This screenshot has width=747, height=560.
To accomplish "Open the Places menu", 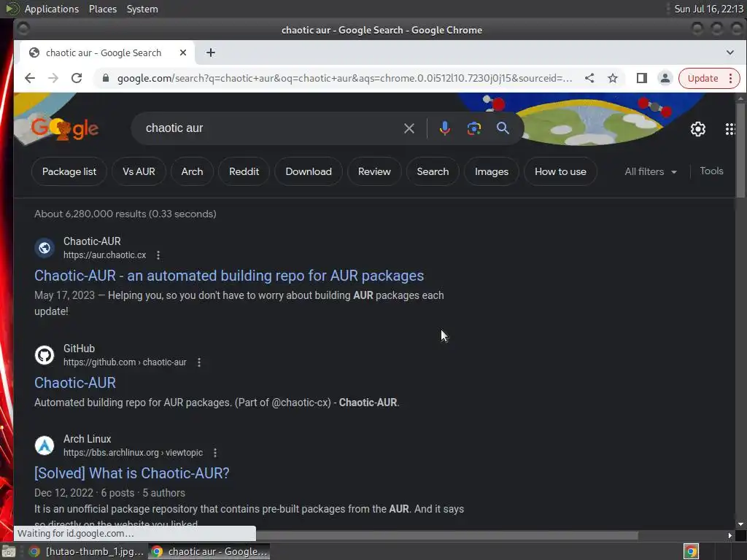I will [102, 9].
